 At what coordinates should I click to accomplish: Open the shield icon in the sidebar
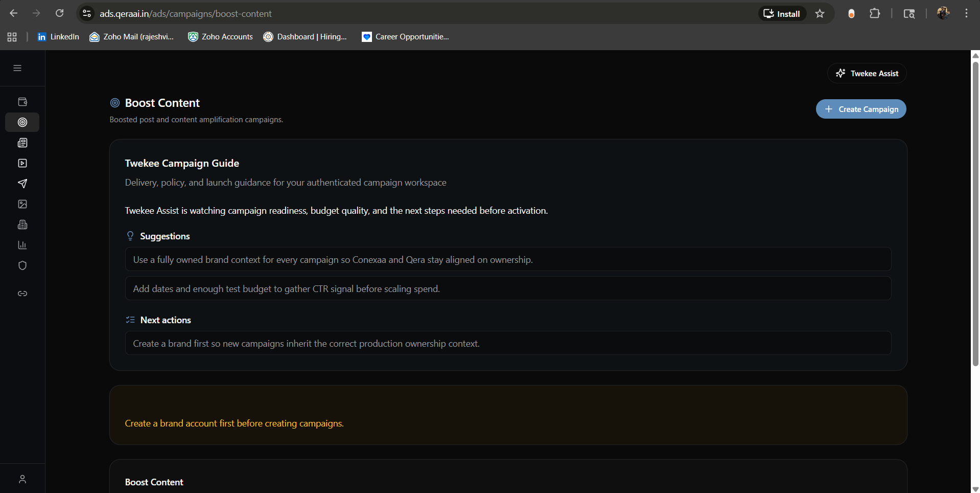coord(22,265)
